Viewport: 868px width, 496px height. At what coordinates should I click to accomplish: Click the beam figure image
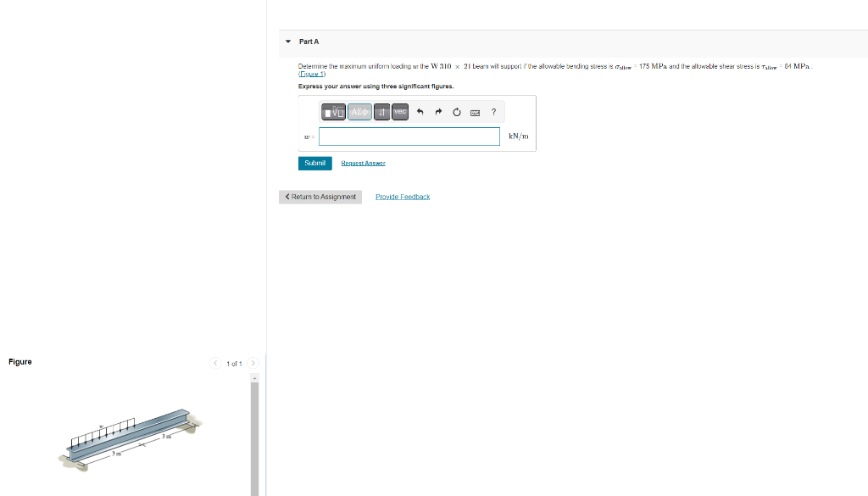tap(131, 440)
